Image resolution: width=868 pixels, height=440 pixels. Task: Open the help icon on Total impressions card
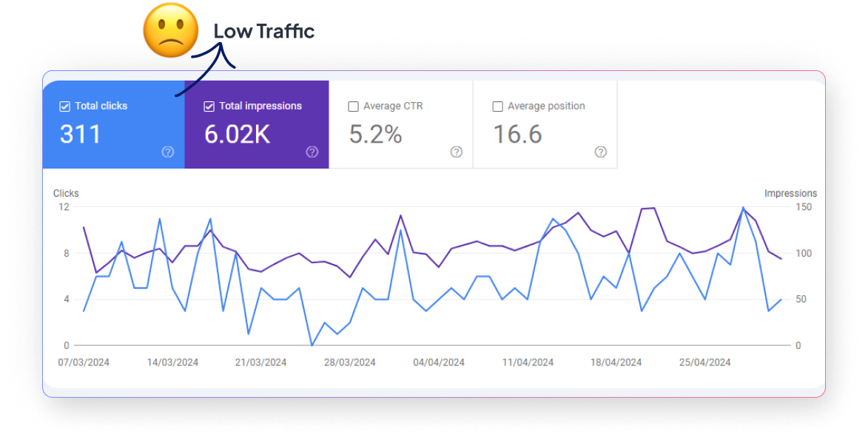point(312,152)
